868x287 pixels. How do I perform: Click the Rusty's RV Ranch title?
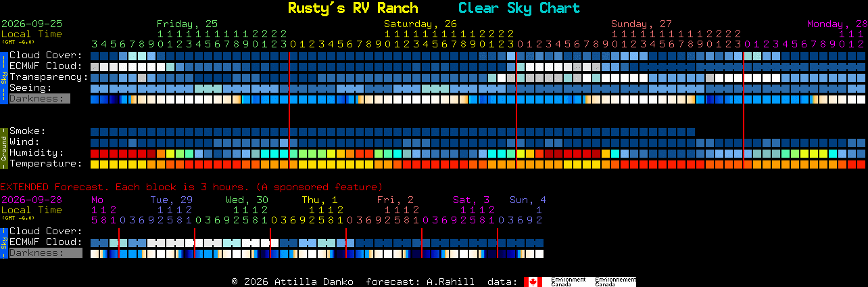[353, 8]
